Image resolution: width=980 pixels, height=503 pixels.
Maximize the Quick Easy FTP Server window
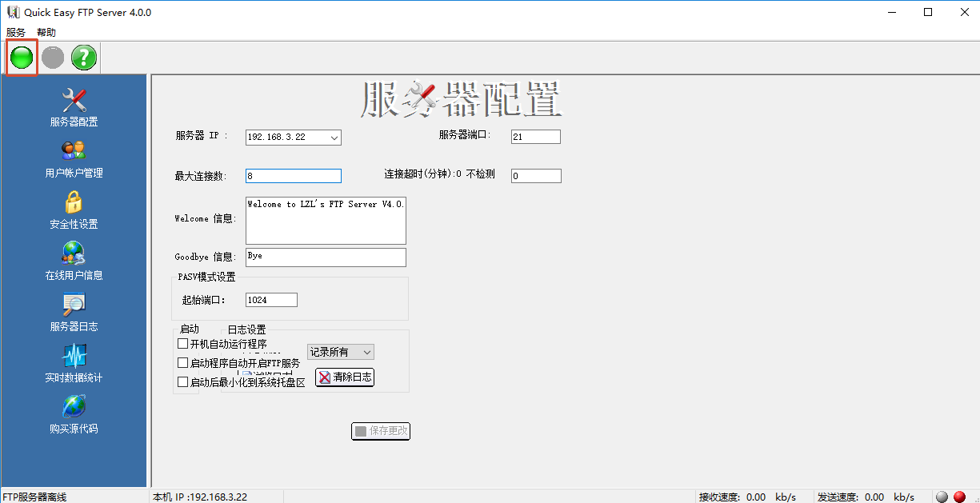pyautogui.click(x=928, y=12)
